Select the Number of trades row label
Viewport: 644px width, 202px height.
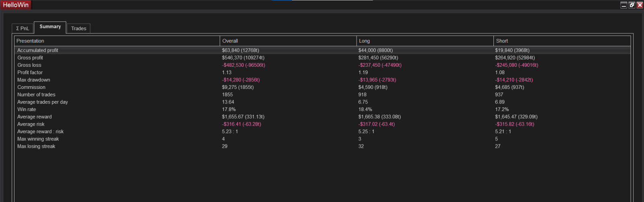coord(36,95)
